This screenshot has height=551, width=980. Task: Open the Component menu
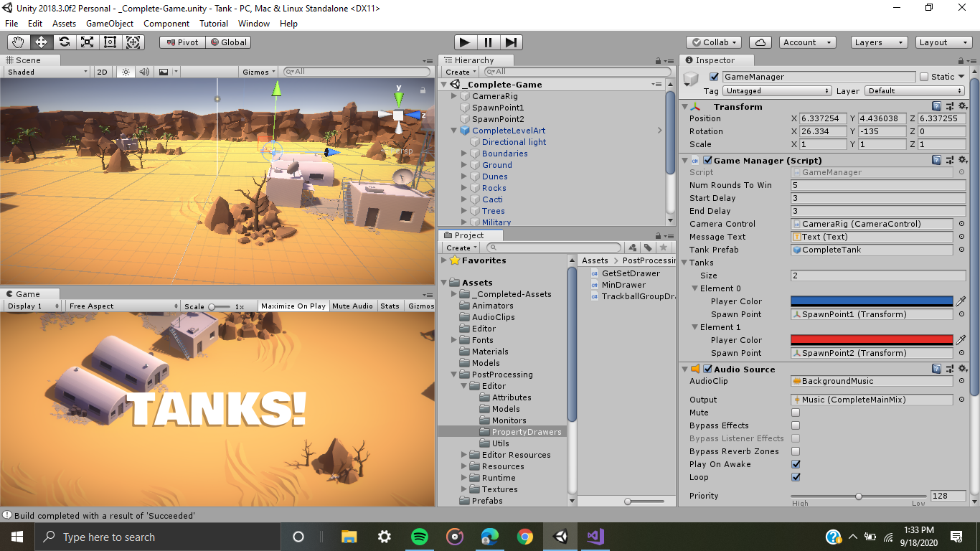point(166,23)
